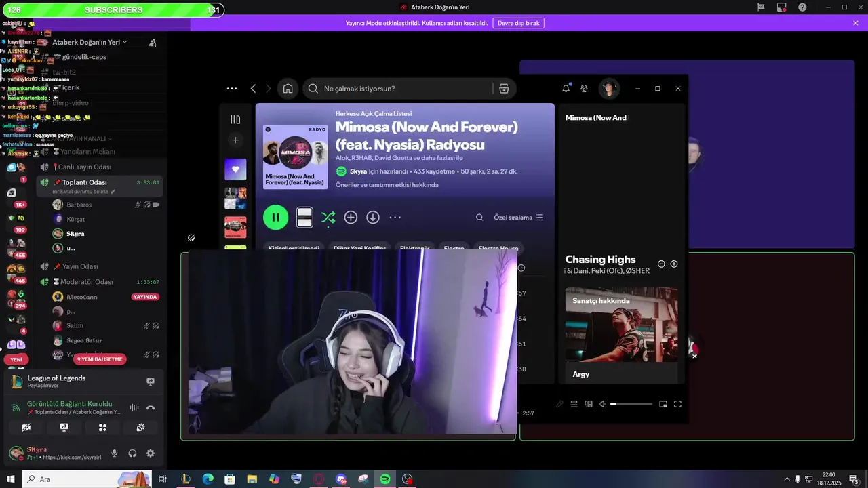The image size is (868, 488).
Task: Open Liked Songs in Spotify sidebar
Action: 235,169
